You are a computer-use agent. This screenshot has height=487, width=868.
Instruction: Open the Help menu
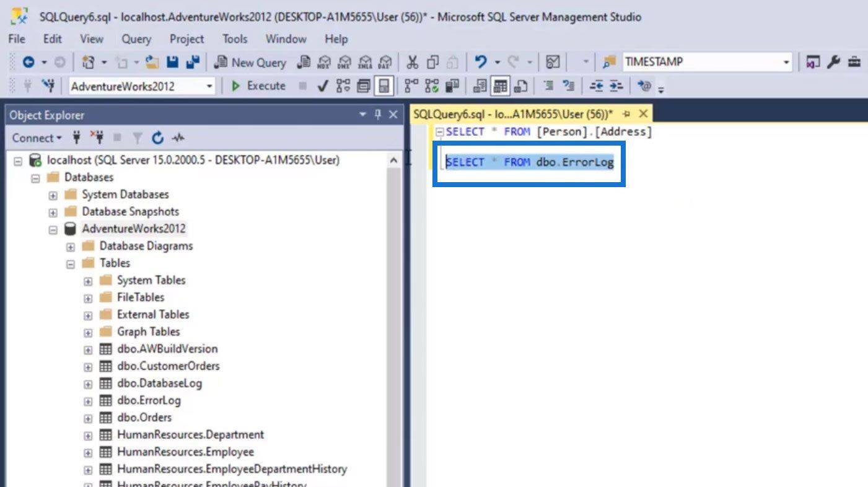pyautogui.click(x=336, y=39)
